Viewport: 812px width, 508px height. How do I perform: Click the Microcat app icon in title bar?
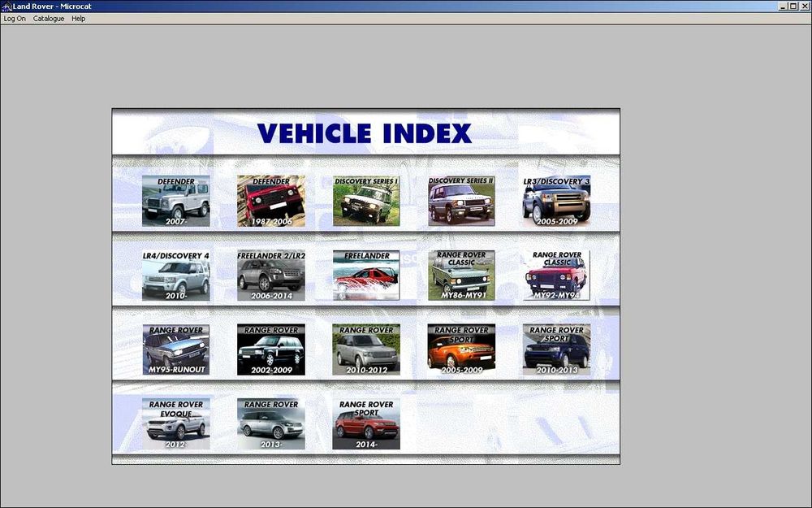pos(6,7)
